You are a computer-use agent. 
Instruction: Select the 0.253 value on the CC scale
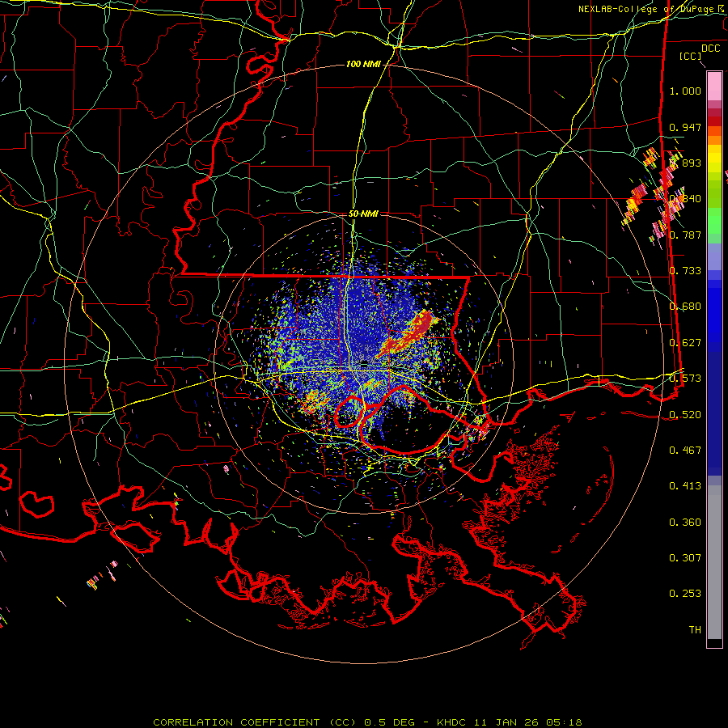pos(685,594)
